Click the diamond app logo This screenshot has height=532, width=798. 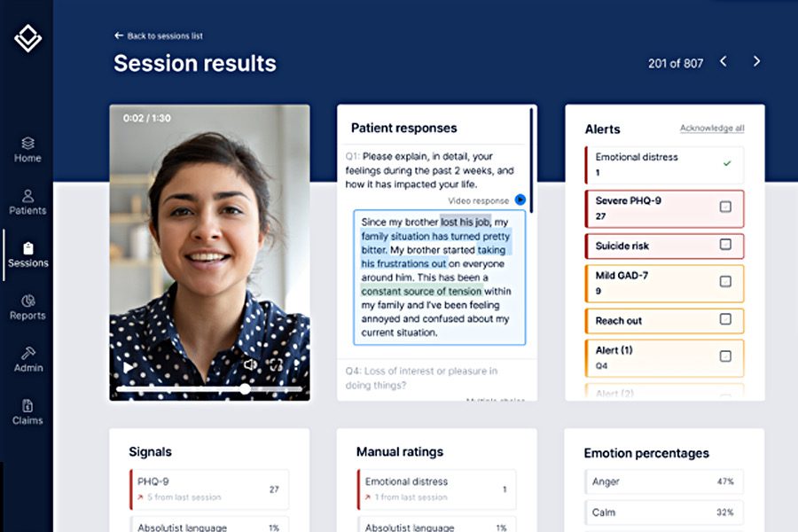tap(27, 37)
